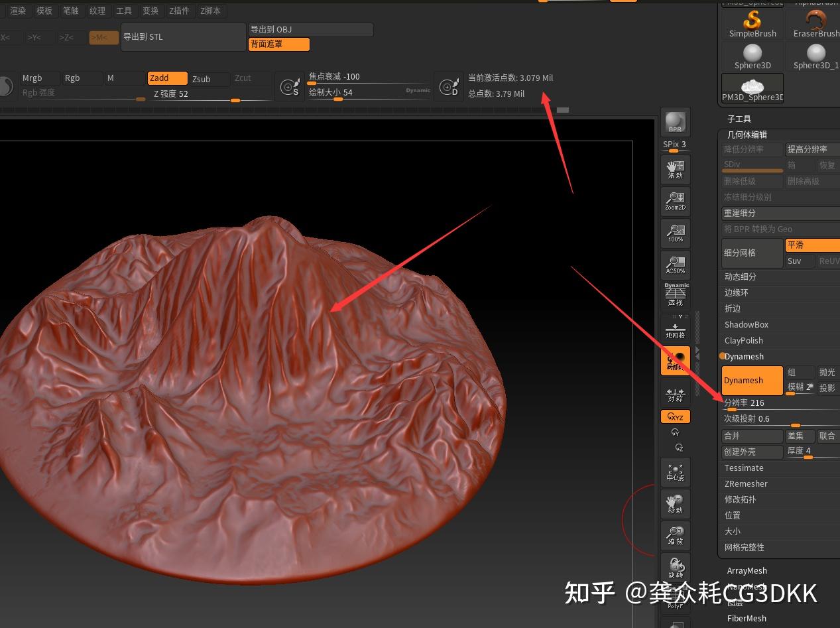Click the AC50% anti-aliased display icon
This screenshot has width=840, height=628.
675,265
